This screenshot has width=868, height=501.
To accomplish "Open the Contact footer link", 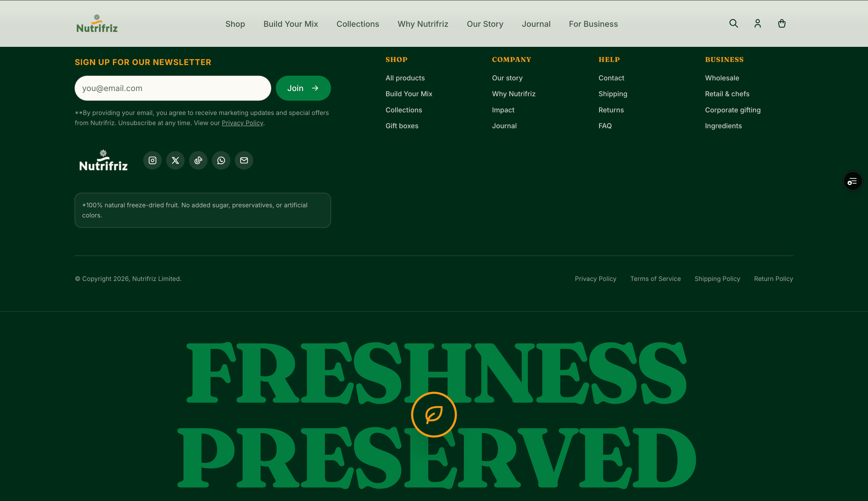I will click(611, 78).
